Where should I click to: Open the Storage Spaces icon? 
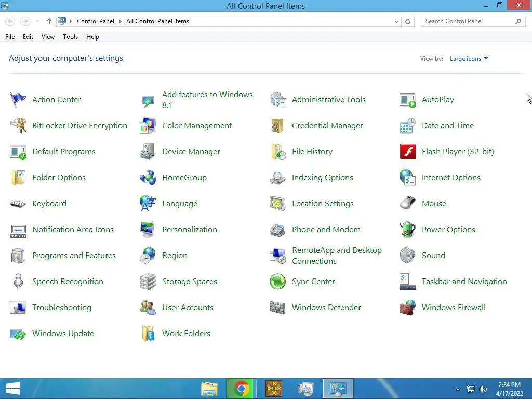pos(148,282)
